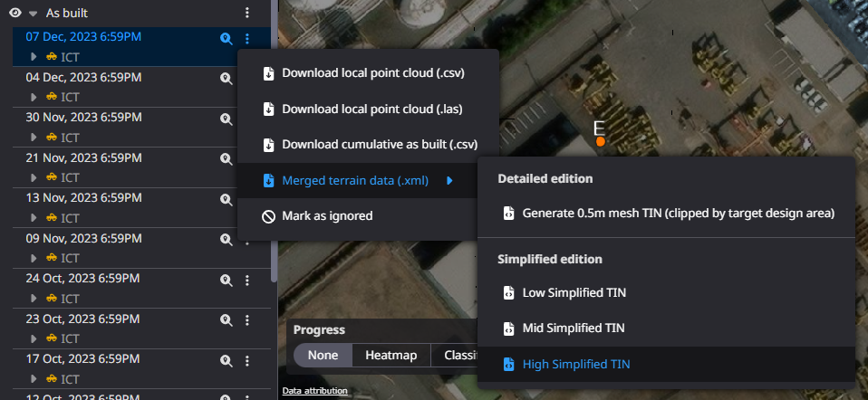Open options for 24 Oct, 2023 entry
This screenshot has height=400, width=868.
click(x=247, y=280)
